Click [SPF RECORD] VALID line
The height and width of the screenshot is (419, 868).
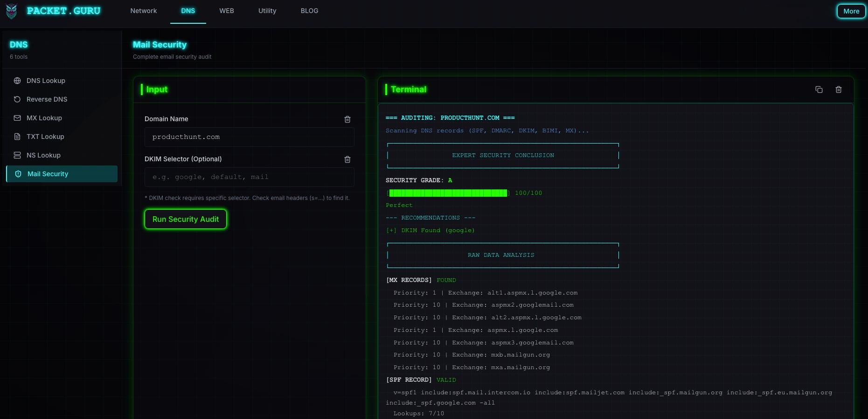421,380
